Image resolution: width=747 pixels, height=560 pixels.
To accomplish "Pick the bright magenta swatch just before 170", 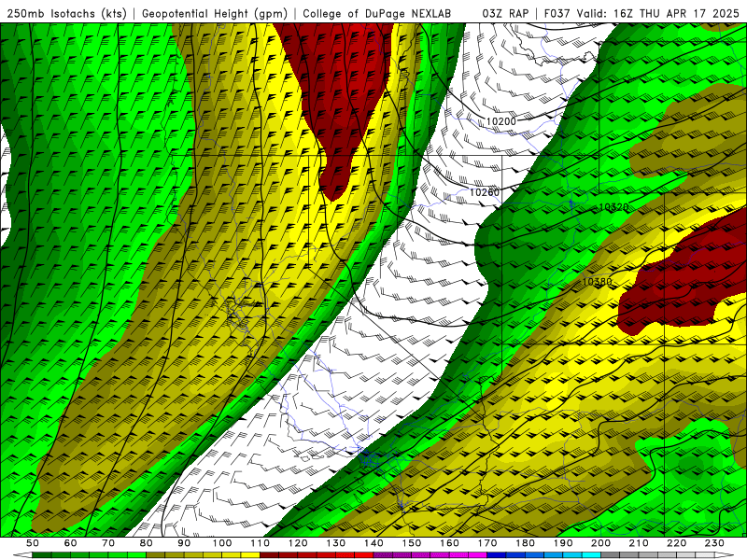I will pyautogui.click(x=477, y=554).
